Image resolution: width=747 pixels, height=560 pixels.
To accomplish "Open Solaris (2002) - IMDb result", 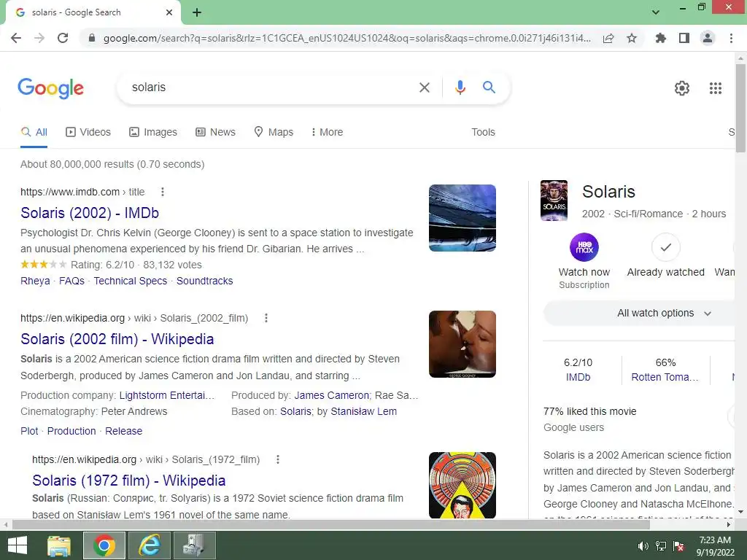I will pyautogui.click(x=90, y=213).
